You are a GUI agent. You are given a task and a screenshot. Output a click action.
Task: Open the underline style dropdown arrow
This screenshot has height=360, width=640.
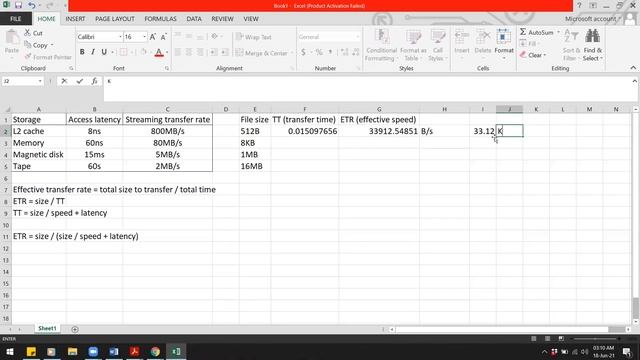click(x=112, y=52)
